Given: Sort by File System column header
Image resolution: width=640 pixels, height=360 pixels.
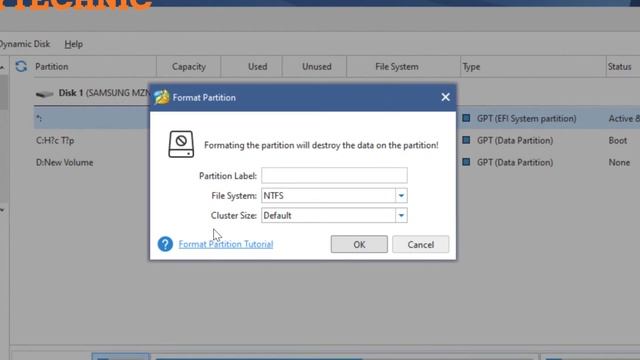Looking at the screenshot, I should (x=397, y=67).
